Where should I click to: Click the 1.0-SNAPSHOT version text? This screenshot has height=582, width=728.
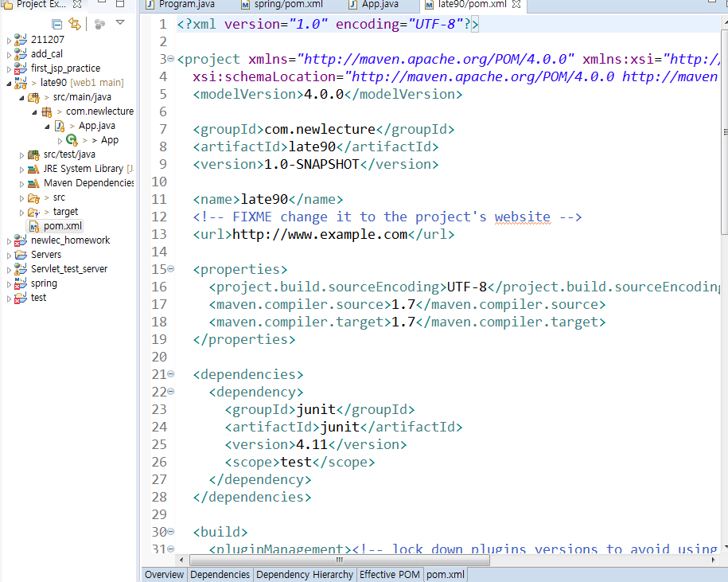click(x=312, y=164)
